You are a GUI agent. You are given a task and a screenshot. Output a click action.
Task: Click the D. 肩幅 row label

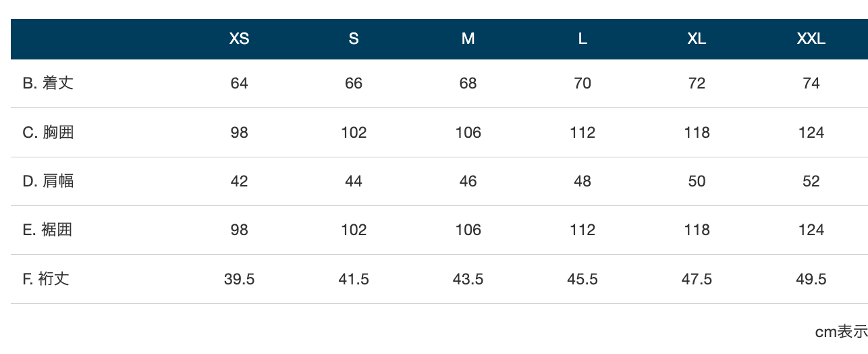coord(48,181)
